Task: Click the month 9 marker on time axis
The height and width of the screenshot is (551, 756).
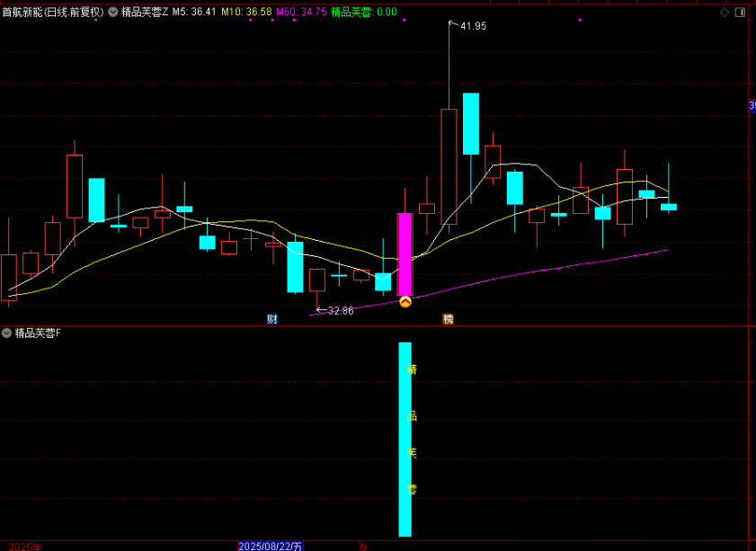Action: click(363, 546)
